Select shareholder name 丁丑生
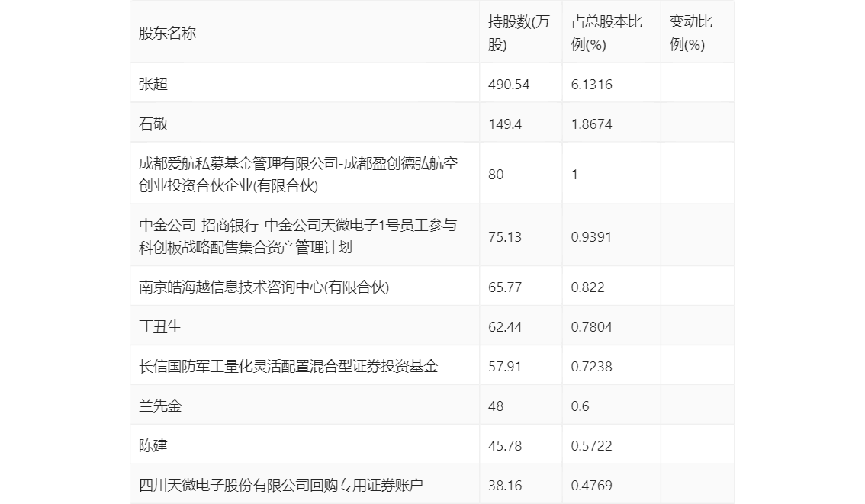This screenshot has height=504, width=865. pos(160,326)
